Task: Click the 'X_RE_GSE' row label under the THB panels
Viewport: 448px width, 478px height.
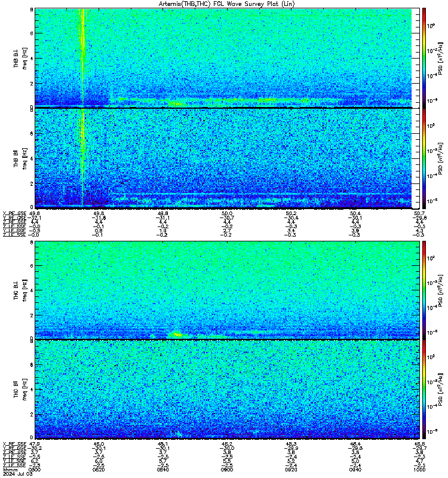Action: [x=14, y=213]
